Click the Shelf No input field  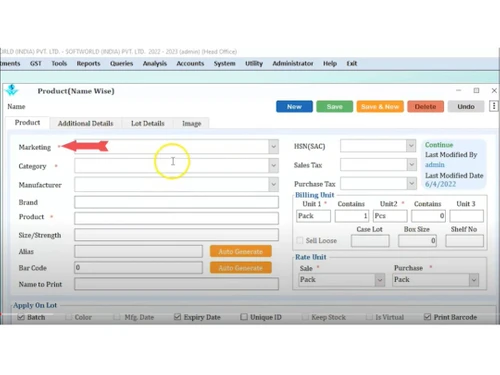click(x=464, y=241)
